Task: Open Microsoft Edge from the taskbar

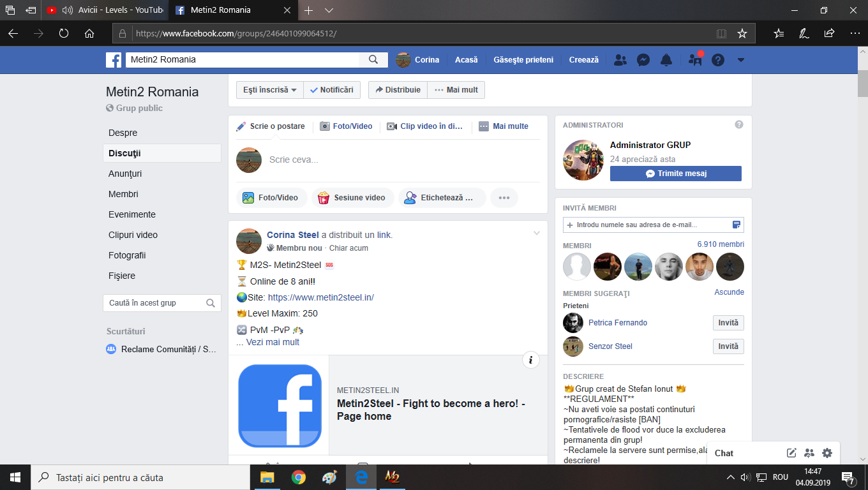Action: coord(361,477)
